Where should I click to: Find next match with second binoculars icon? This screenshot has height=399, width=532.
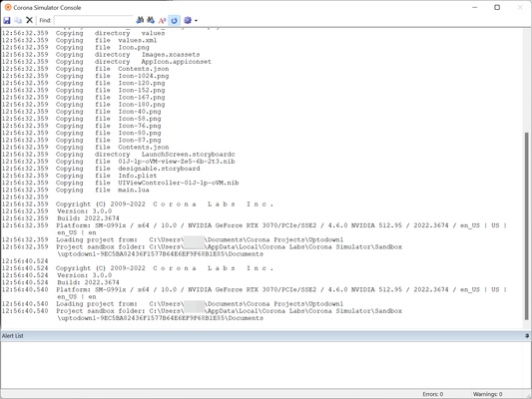(151, 20)
